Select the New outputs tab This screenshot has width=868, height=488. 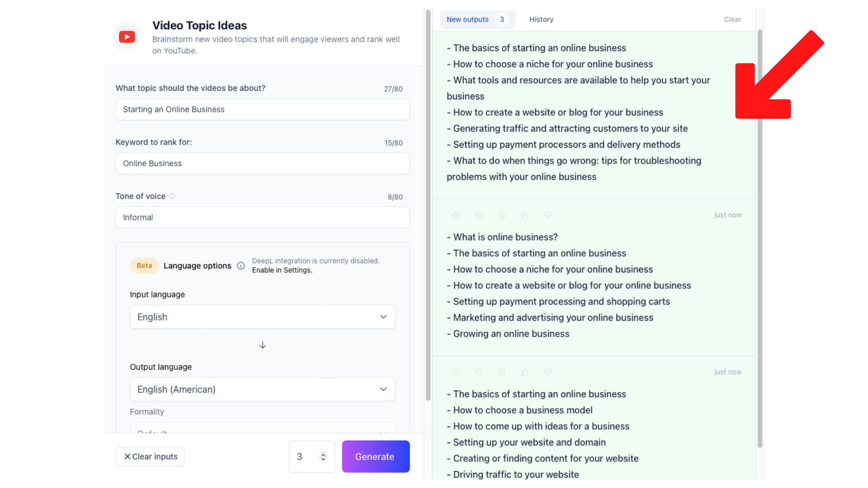[x=467, y=19]
